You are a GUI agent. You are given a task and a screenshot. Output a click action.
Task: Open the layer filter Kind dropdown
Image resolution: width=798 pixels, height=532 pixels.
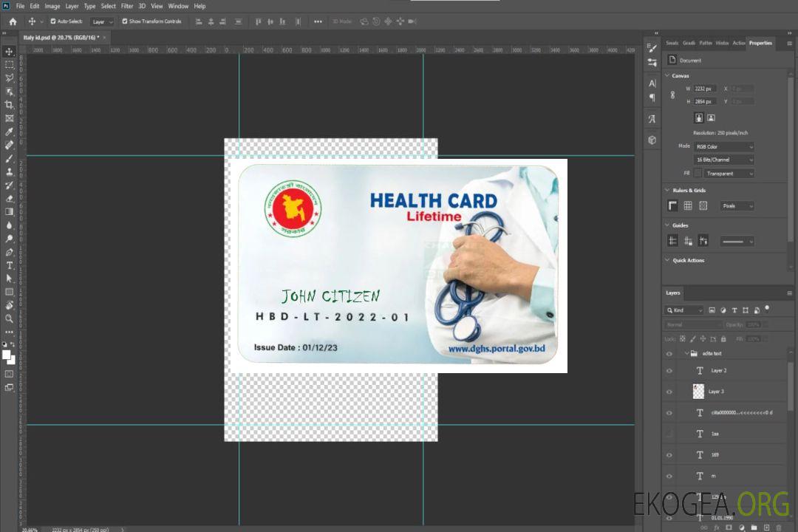(684, 310)
